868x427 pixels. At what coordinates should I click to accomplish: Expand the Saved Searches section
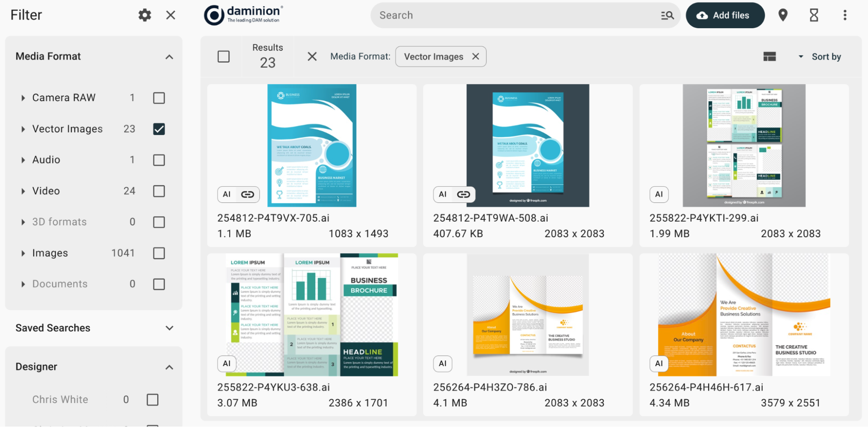click(x=169, y=328)
